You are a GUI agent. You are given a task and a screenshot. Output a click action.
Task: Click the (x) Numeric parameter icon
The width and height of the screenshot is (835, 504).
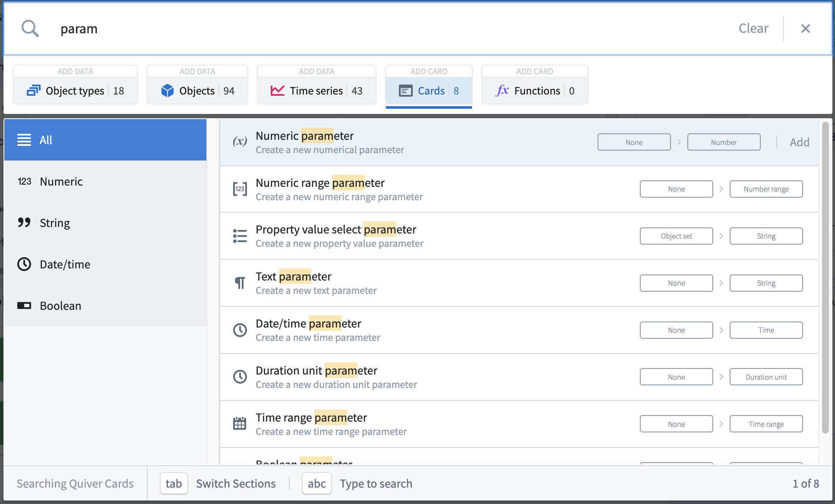(240, 142)
